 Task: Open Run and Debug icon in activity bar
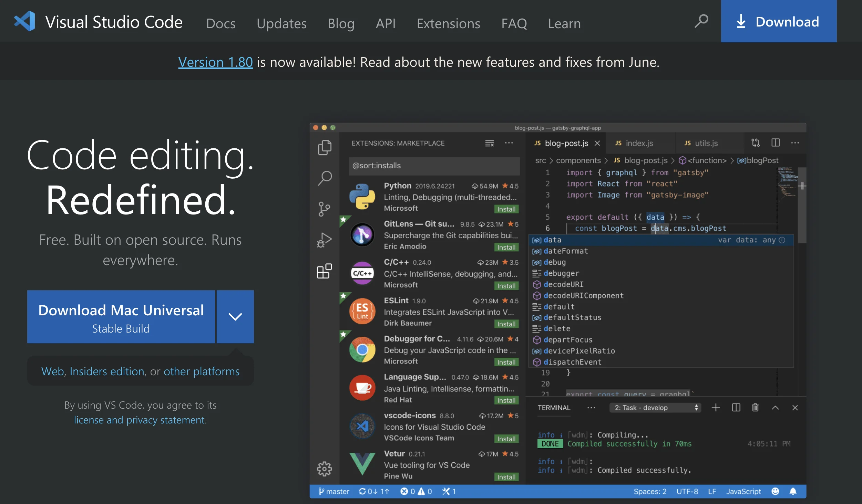[324, 240]
